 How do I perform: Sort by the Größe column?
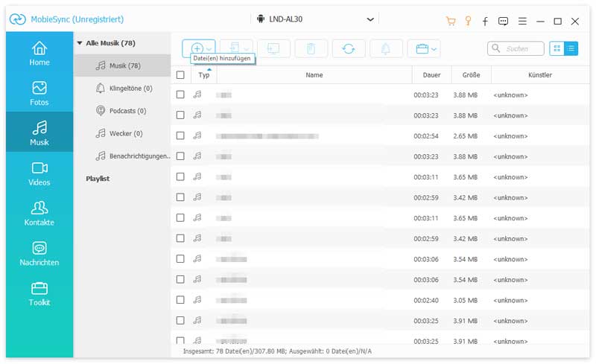point(472,75)
